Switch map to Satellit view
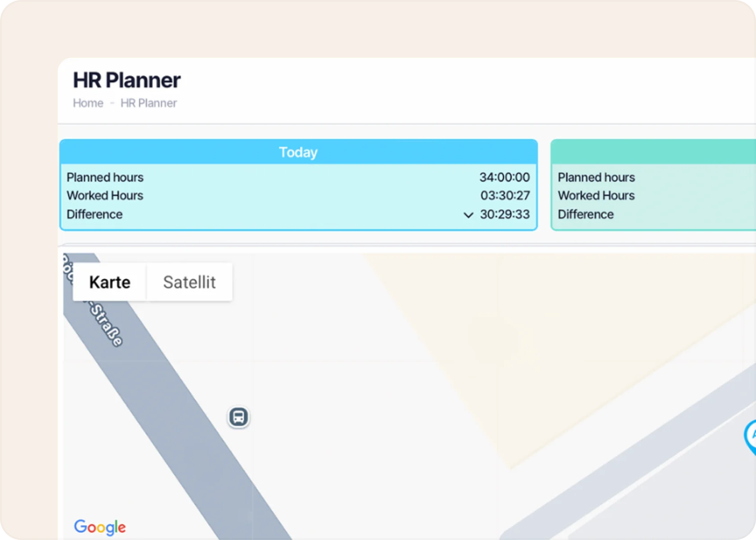Image resolution: width=756 pixels, height=540 pixels. point(189,282)
